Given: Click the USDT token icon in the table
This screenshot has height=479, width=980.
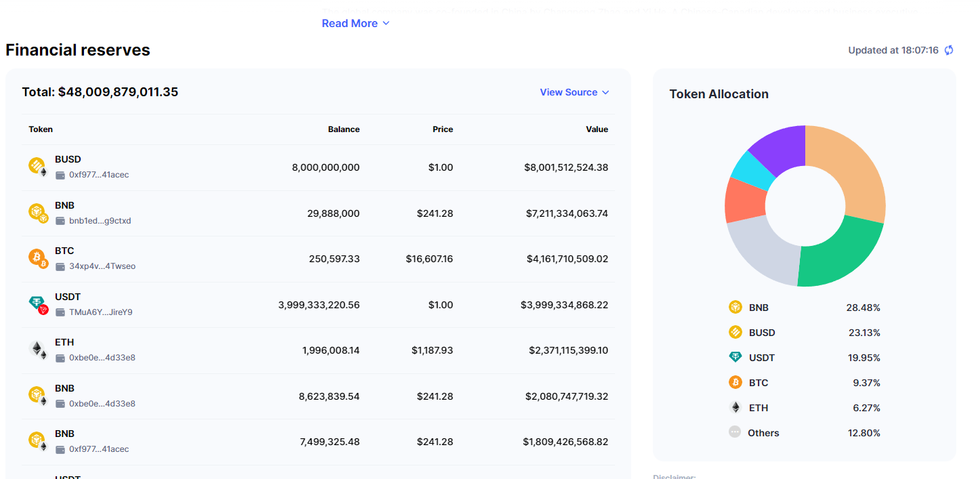Looking at the screenshot, I should (38, 304).
